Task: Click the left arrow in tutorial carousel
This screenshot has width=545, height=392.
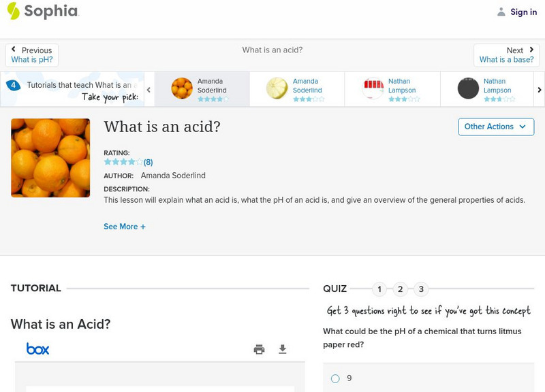Action: click(149, 88)
